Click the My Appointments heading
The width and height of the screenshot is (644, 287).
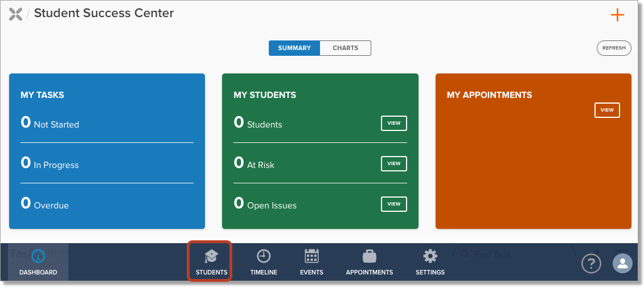pyautogui.click(x=490, y=95)
